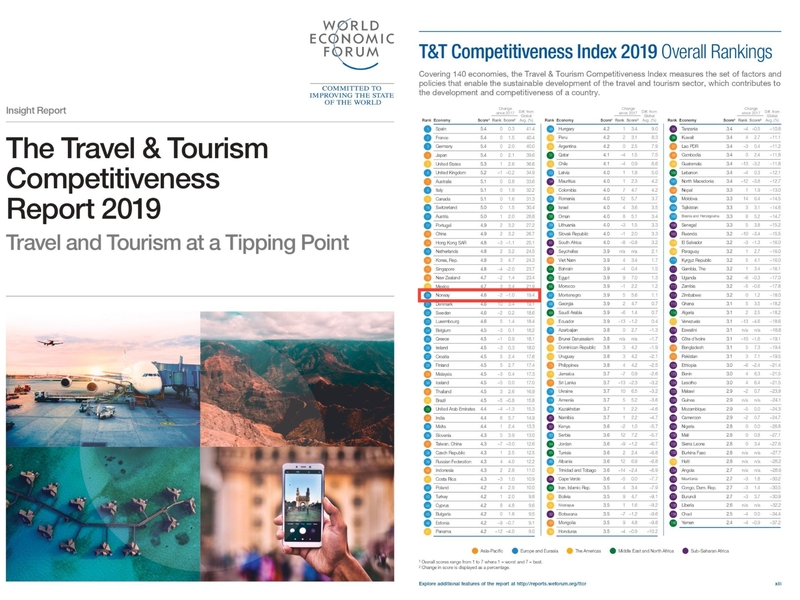Click the 'Switzerland' economy name
Image resolution: width=800 pixels, height=600 pixels.
point(446,208)
